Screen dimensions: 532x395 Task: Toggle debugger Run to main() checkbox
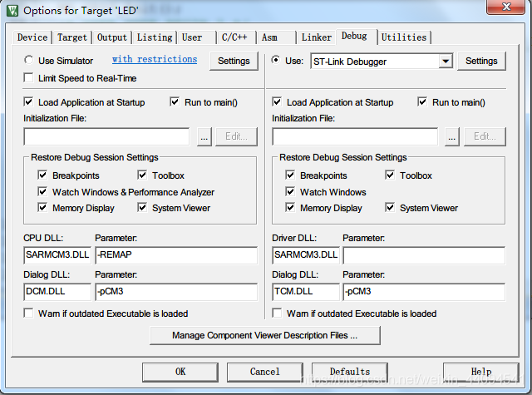click(x=422, y=102)
